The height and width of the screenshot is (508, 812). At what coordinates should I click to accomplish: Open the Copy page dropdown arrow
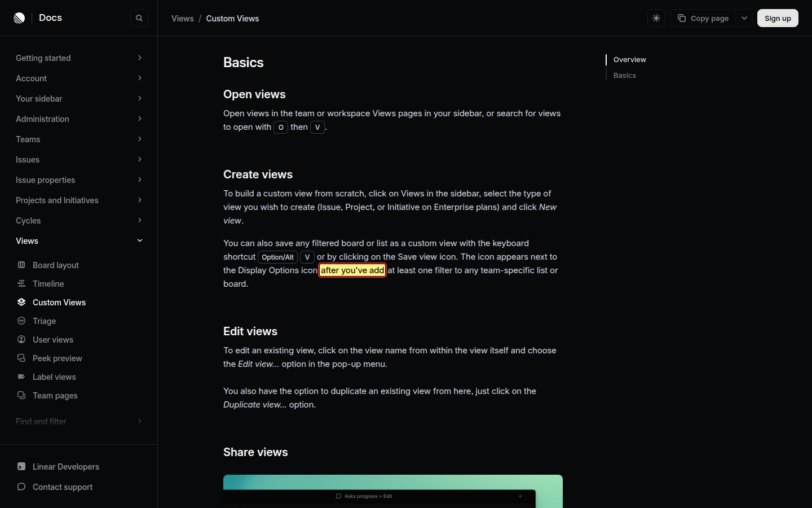point(744,18)
